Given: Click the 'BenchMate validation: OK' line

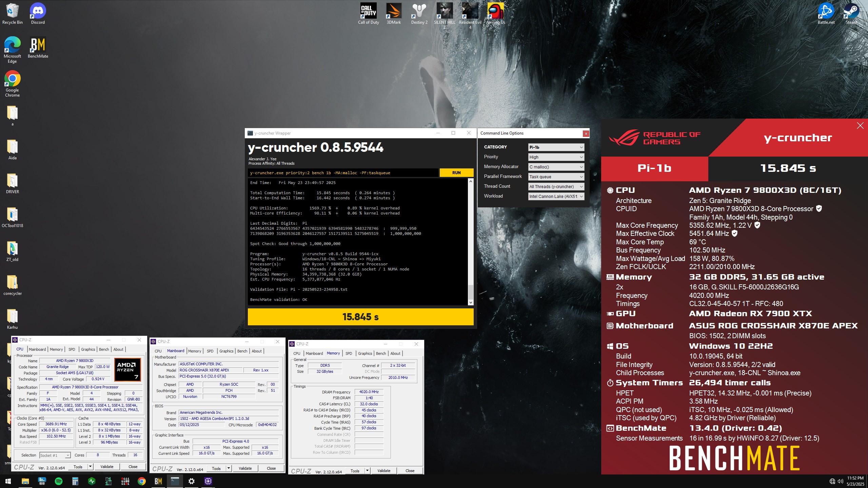Looking at the screenshot, I should click(278, 300).
